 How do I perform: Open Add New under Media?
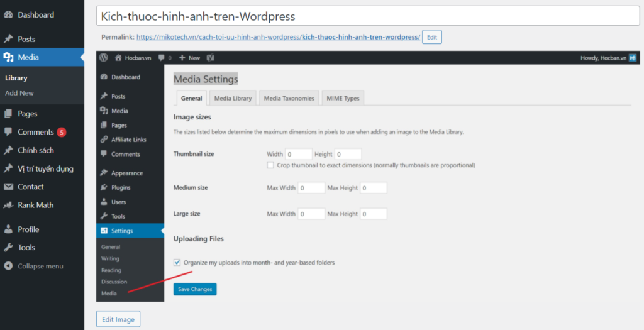click(19, 93)
